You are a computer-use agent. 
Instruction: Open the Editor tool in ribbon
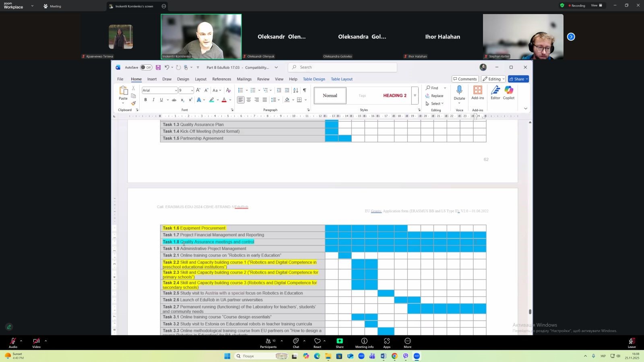point(495,90)
